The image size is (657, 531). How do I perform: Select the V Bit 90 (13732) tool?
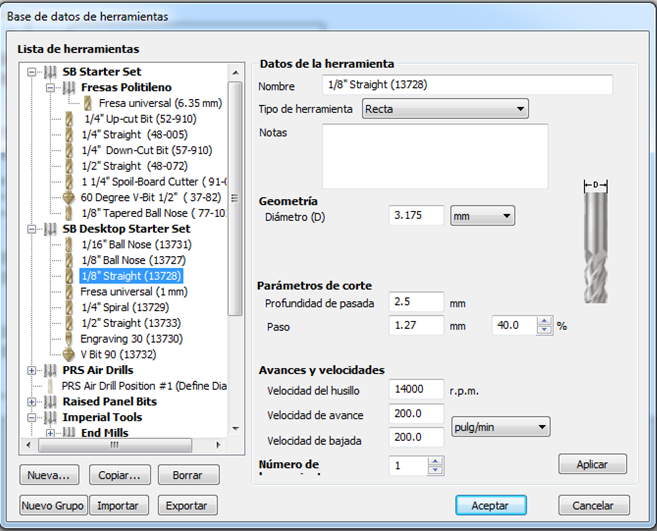click(x=118, y=355)
